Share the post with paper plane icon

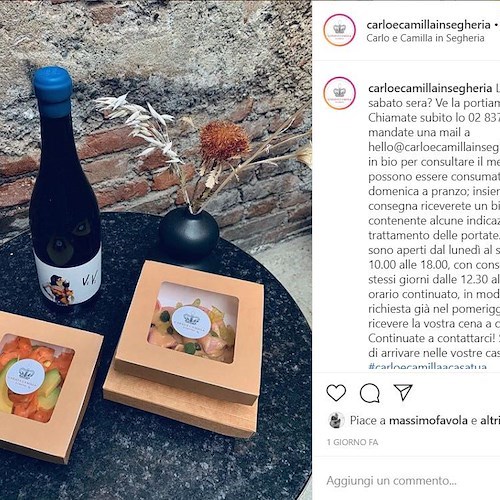403,392
